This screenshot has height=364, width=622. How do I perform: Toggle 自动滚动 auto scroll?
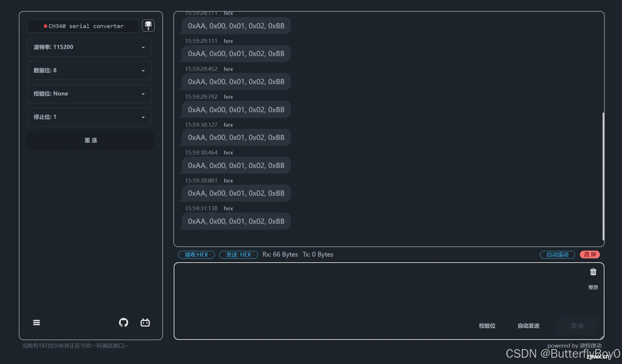(x=557, y=255)
